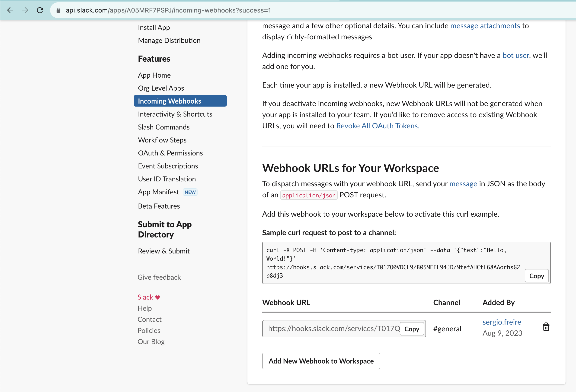Screen dimensions: 576x392
Task: Click Webhook URLs for Your Workspace heading
Action: 350,168
